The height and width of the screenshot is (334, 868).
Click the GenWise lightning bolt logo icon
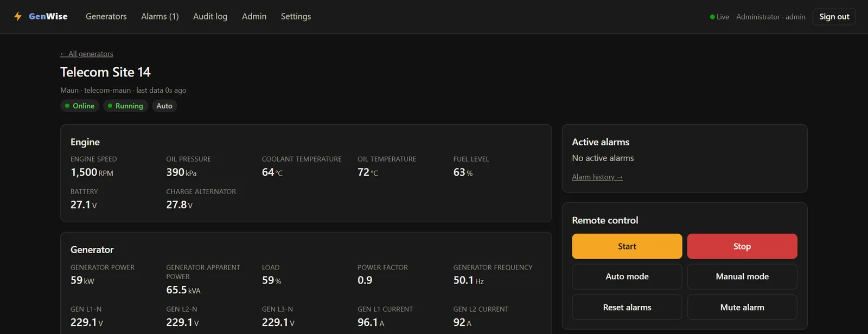[18, 16]
